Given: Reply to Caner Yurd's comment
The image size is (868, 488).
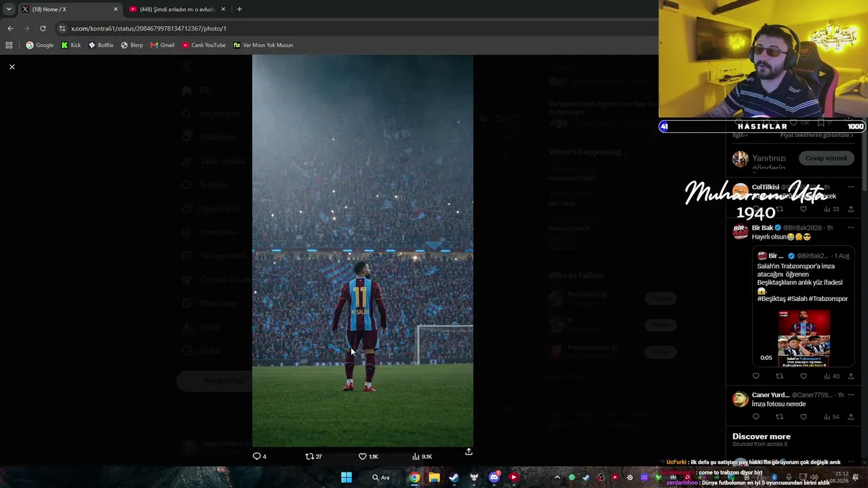Looking at the screenshot, I should [x=756, y=417].
